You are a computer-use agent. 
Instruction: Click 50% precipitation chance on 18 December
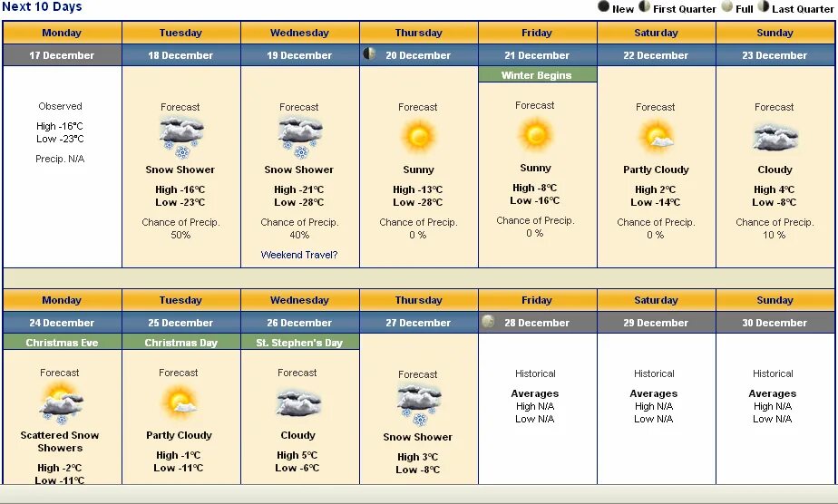coord(180,235)
